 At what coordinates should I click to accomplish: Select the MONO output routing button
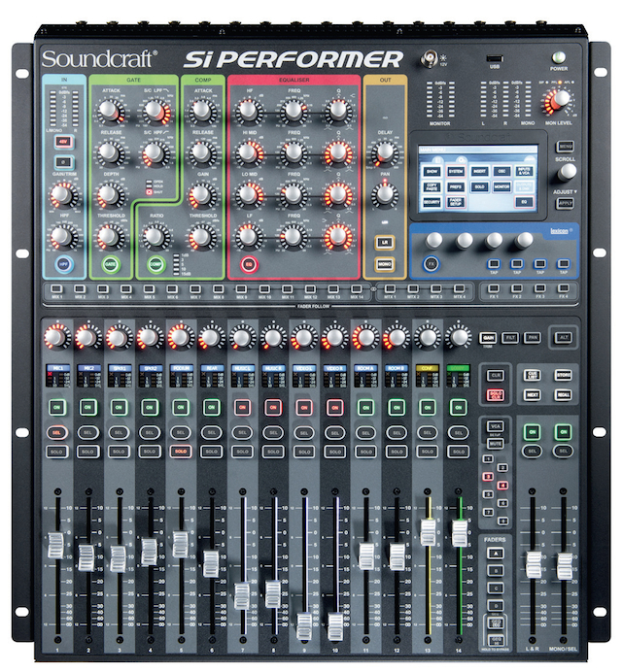(384, 264)
